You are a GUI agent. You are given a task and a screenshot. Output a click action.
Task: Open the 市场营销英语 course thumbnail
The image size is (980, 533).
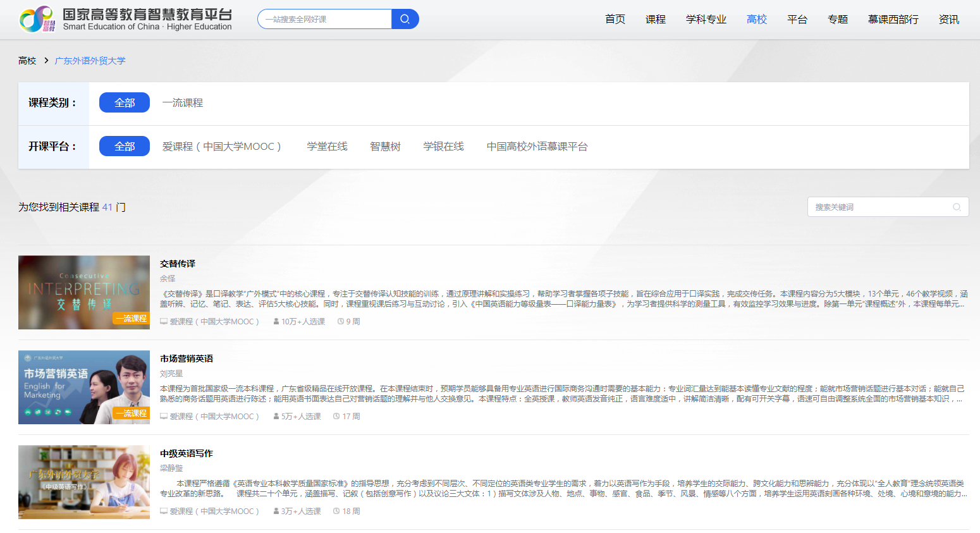pos(84,387)
